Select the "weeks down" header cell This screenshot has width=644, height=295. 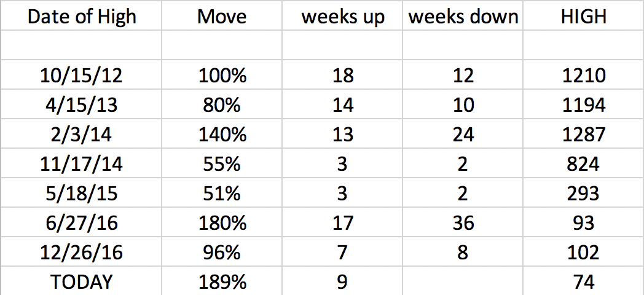click(x=463, y=17)
